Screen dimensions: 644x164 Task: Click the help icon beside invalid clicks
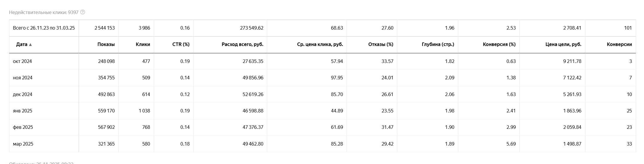[83, 12]
